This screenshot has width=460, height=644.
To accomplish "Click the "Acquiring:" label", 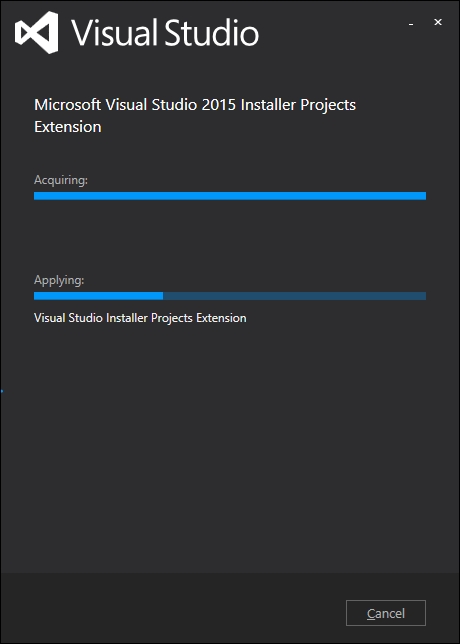I will tap(61, 180).
